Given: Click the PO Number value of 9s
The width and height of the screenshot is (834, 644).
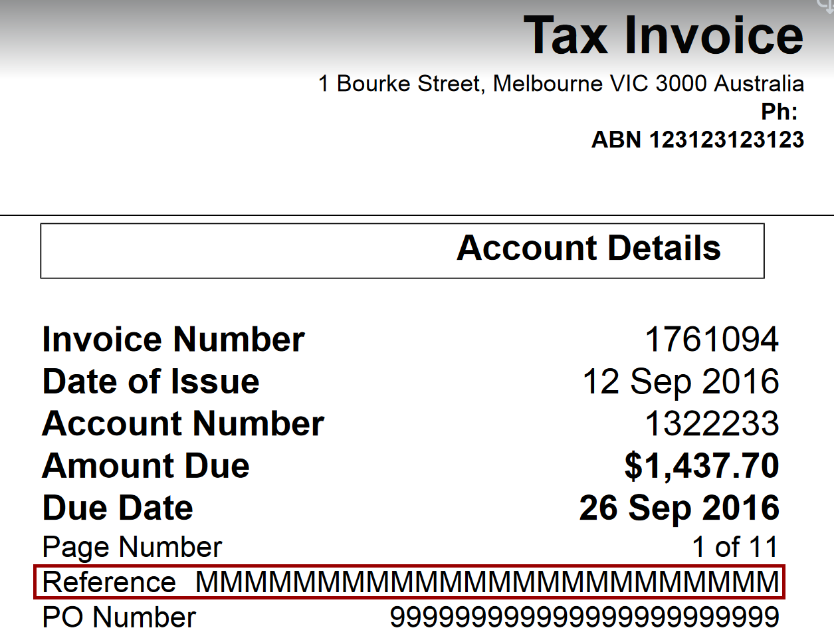Looking at the screenshot, I should tap(584, 617).
